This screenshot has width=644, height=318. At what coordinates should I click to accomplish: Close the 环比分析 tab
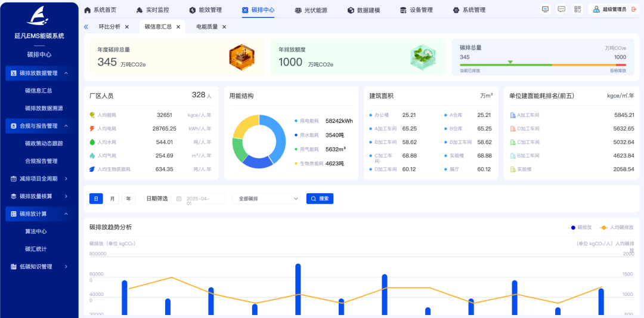pyautogui.click(x=127, y=27)
